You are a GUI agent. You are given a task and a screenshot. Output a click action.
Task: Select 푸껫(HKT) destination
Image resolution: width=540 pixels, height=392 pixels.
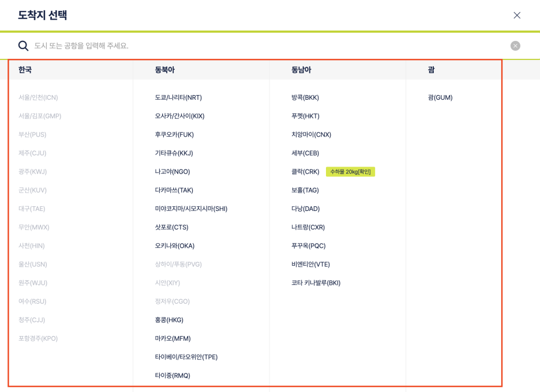click(x=305, y=116)
